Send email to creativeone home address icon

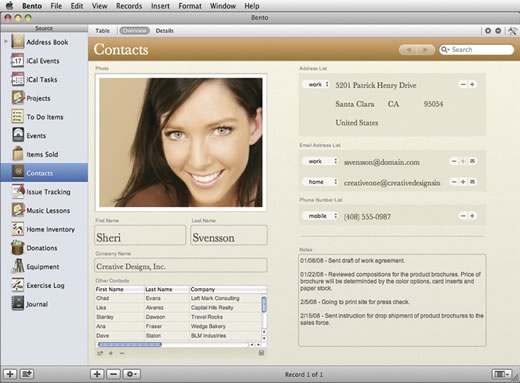point(472,182)
